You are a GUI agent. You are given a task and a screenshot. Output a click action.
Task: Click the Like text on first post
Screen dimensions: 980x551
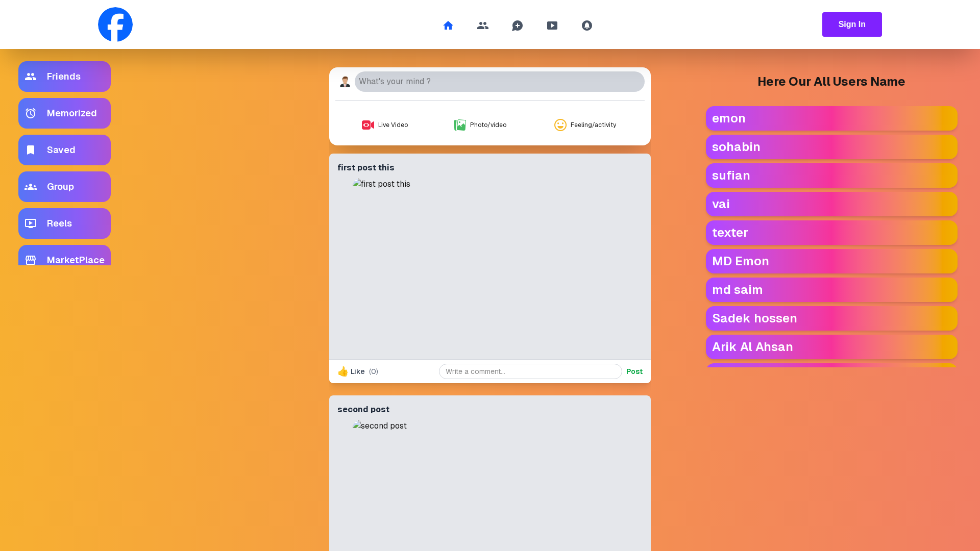(x=358, y=371)
